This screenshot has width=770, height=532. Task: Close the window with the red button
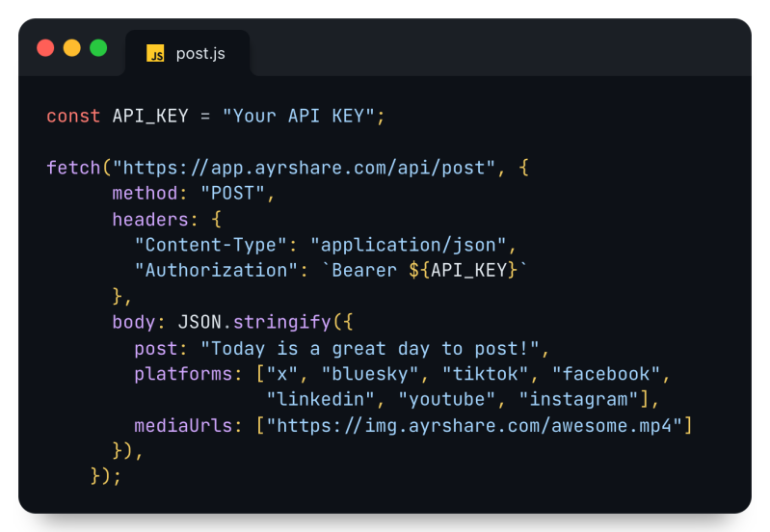click(x=45, y=48)
